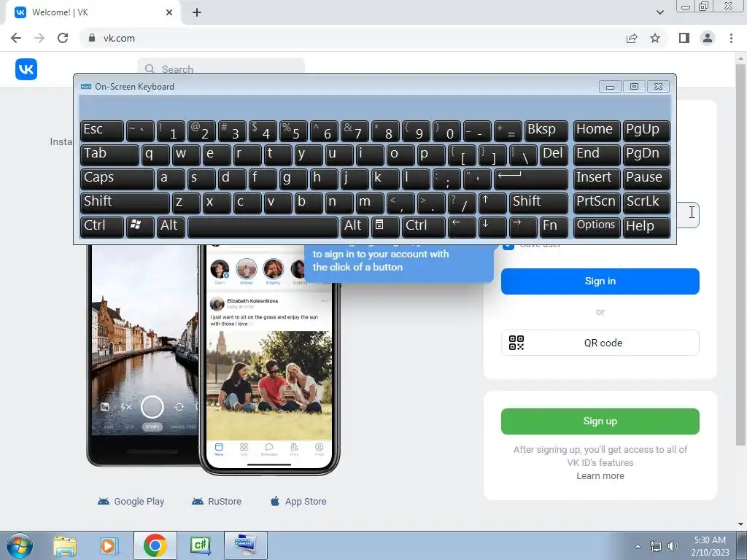Click the login input field beside keyboard

688,214
